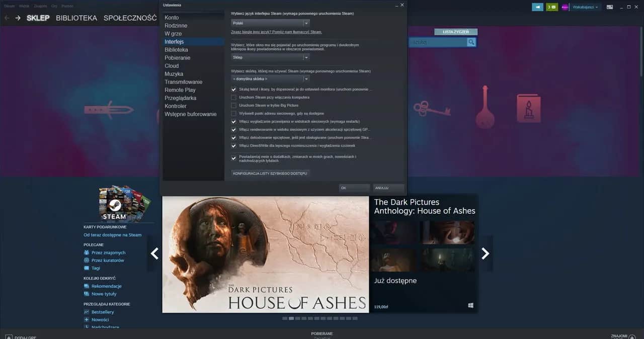The width and height of the screenshot is (644, 339).
Task: Click the Windows logo on House of Ashes banner
Action: click(470, 305)
